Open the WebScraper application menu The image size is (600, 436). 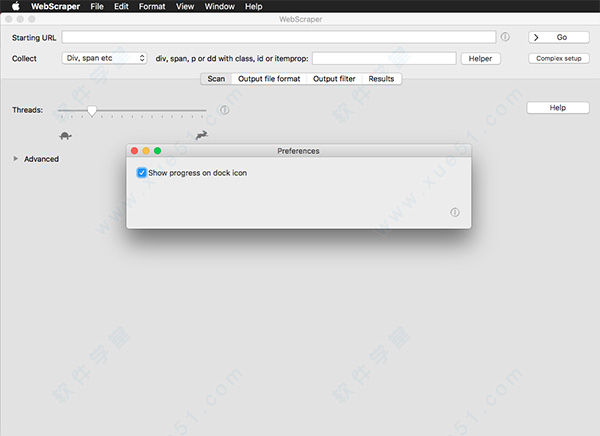point(55,6)
